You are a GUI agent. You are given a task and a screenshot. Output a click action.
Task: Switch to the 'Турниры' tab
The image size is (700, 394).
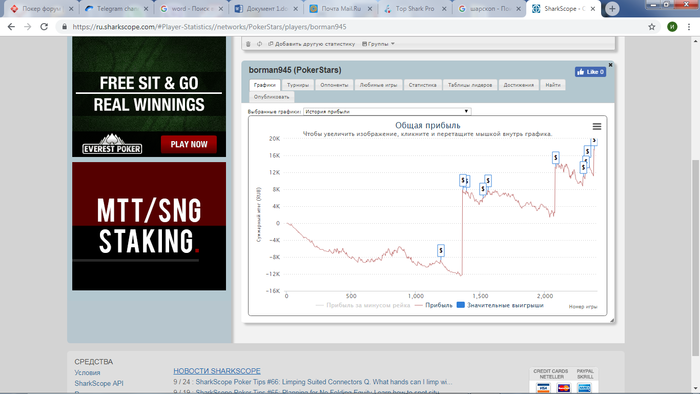298,85
